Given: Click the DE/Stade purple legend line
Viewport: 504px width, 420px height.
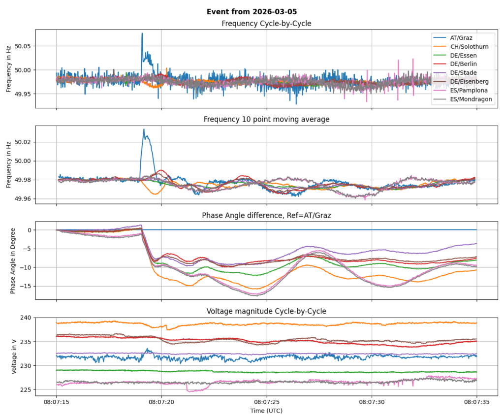Looking at the screenshot, I should coord(441,73).
